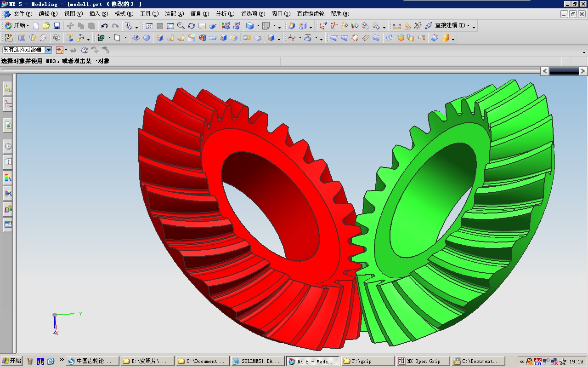Click the Redo arrow icon
Viewport: 588px width, 368px height.
[115, 26]
